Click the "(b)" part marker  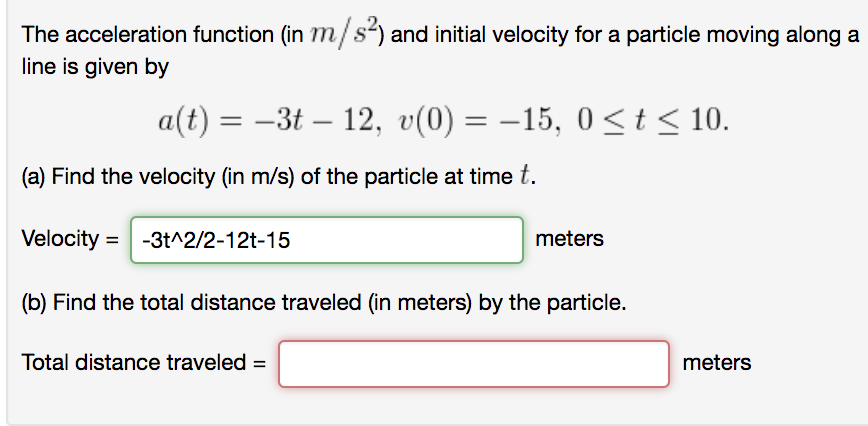pos(33,302)
